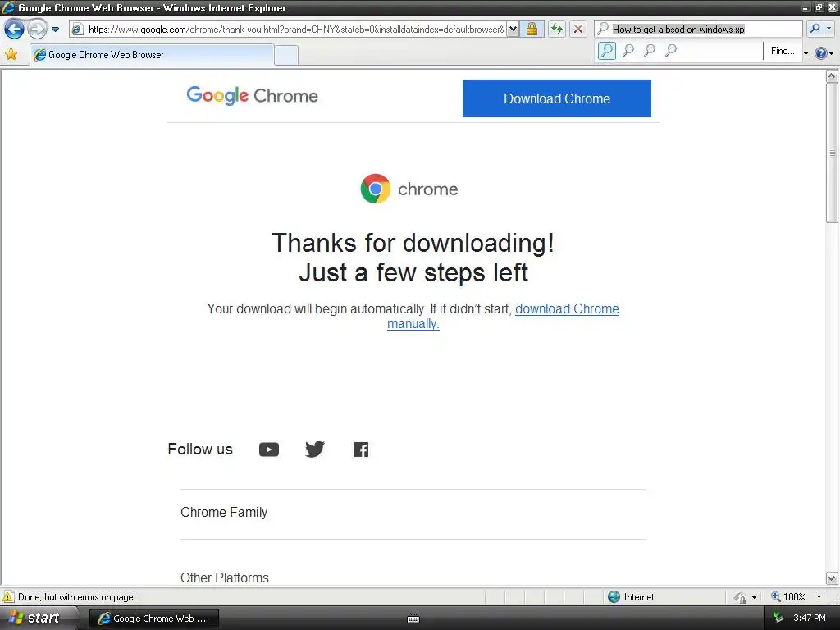The image size is (840, 630).
Task: Open the YouTube follow icon
Action: [269, 450]
